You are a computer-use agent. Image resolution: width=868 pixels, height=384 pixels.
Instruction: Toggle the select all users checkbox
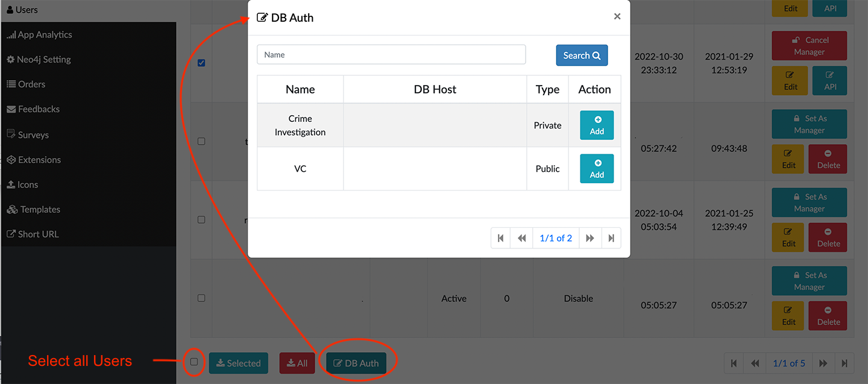194,362
